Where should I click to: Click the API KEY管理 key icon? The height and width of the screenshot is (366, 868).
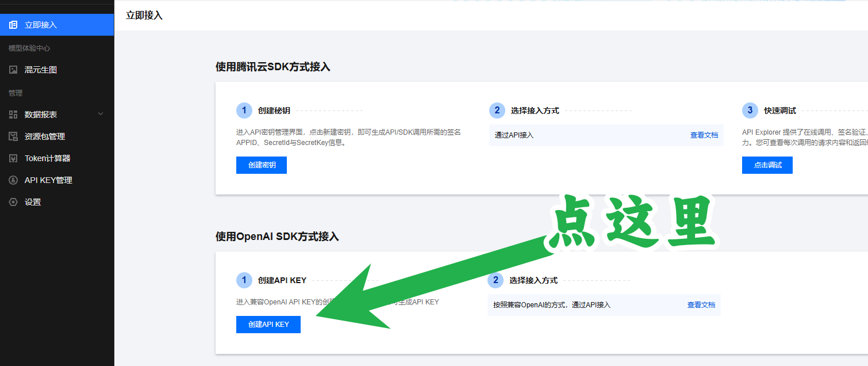(13, 180)
